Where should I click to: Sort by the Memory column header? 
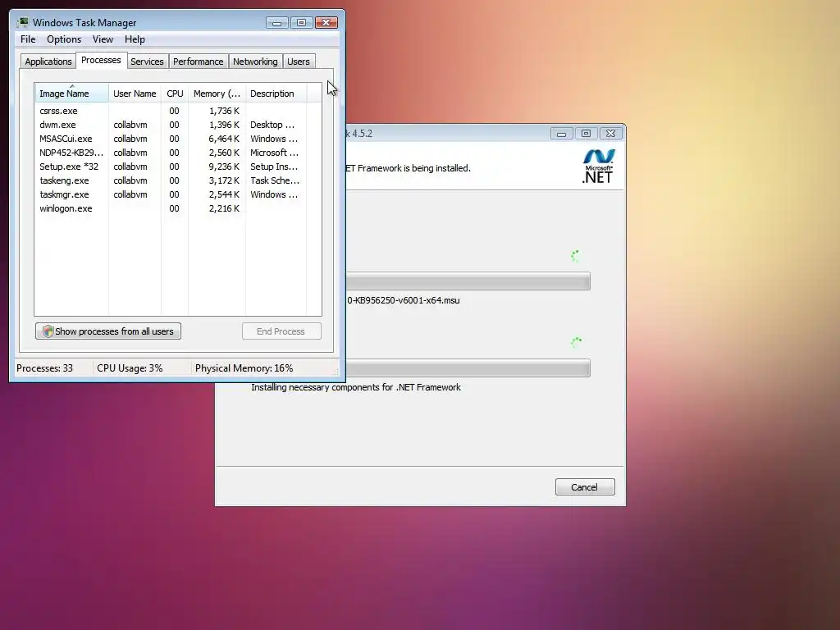217,94
